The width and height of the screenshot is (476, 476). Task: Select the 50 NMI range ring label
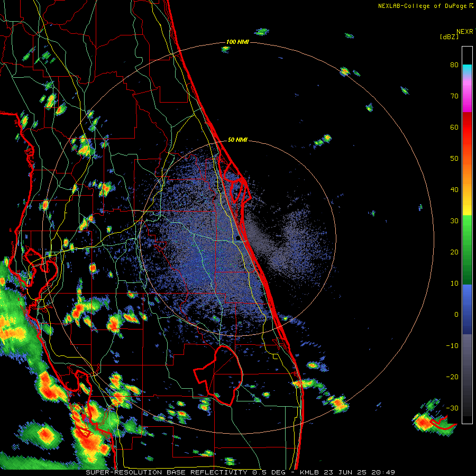click(x=237, y=140)
